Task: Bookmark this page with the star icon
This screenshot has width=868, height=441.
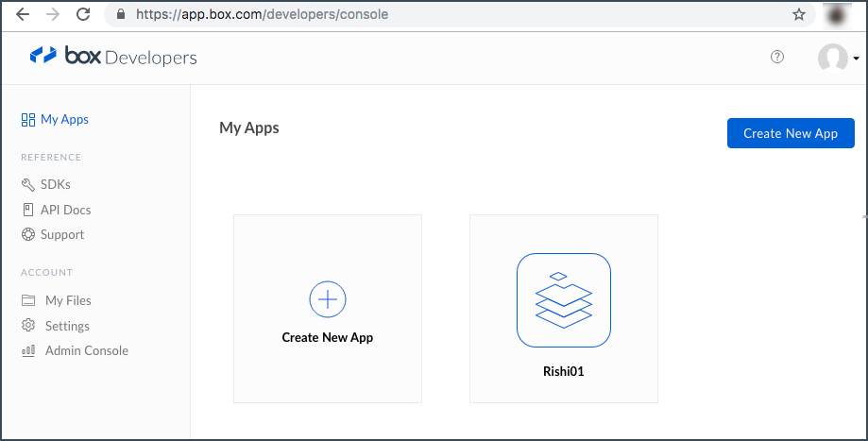Action: click(x=799, y=14)
